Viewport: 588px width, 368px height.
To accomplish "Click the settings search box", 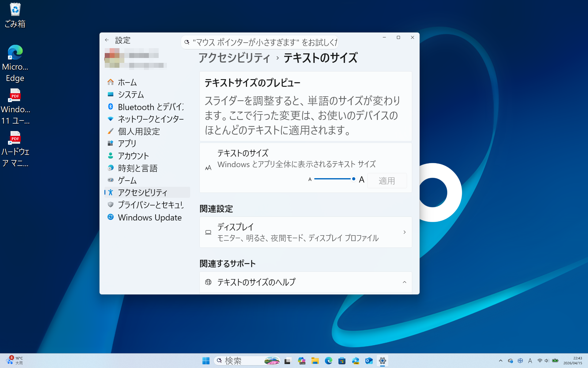I will click(x=260, y=42).
